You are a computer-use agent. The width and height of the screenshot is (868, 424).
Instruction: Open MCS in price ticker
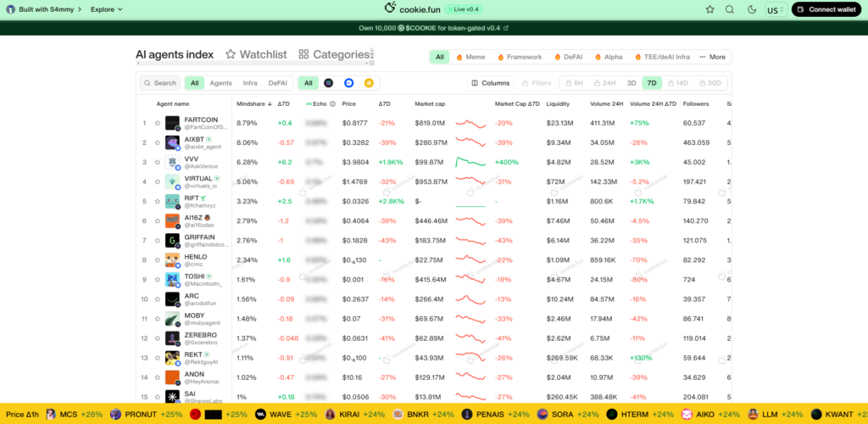pyautogui.click(x=75, y=414)
